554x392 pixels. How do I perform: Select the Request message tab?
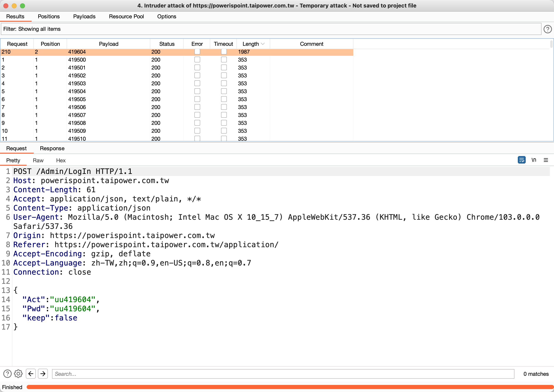[x=16, y=148]
